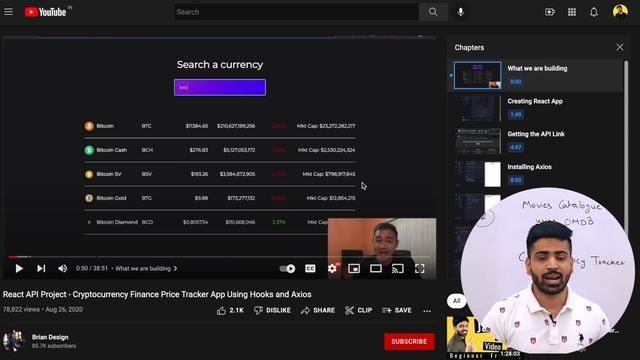This screenshot has width=640, height=360.
Task: Expand the 'What we are building' chapter chevron
Action: [x=176, y=269]
